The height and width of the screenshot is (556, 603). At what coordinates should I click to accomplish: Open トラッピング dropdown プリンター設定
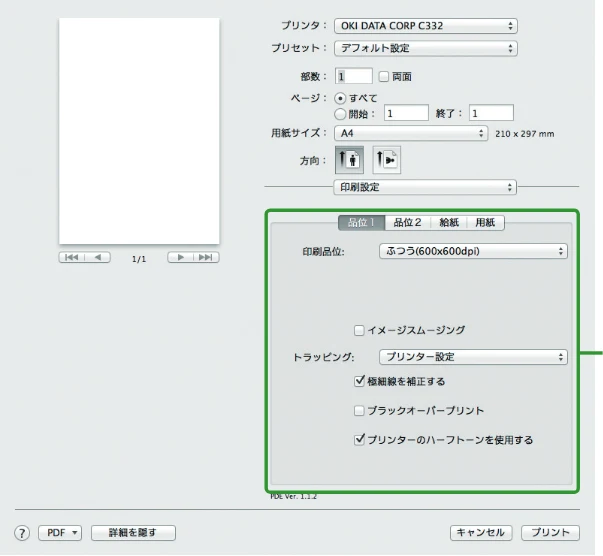pyautogui.click(x=473, y=357)
